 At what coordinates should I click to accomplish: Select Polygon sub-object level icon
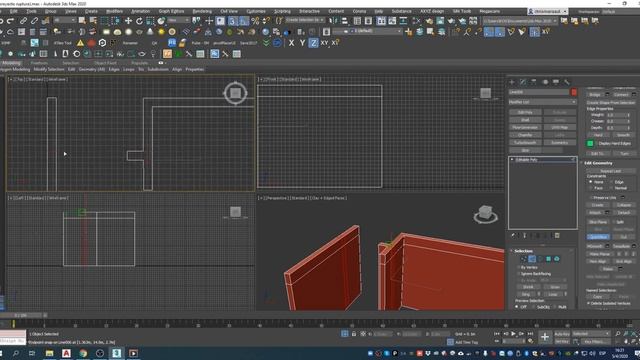pos(548,259)
